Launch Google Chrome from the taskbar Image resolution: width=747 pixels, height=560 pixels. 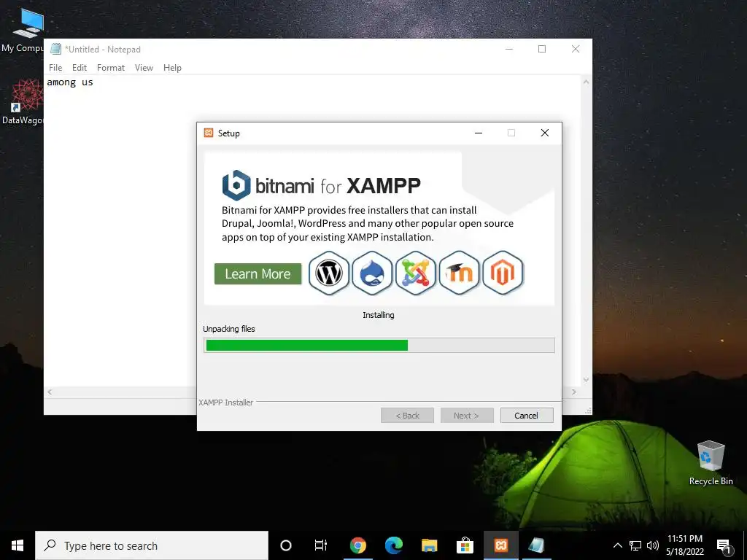357,545
